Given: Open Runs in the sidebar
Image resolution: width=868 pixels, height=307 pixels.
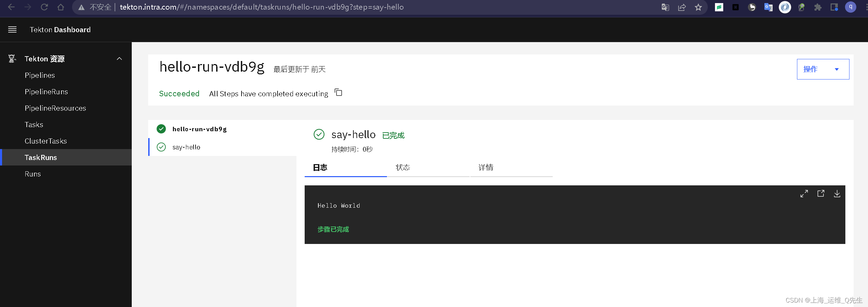Looking at the screenshot, I should 66,174.
